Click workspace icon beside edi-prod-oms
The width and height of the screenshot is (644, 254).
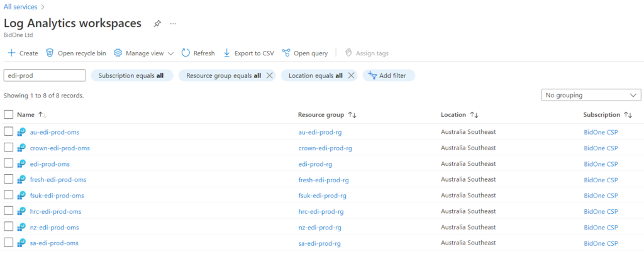coord(21,163)
